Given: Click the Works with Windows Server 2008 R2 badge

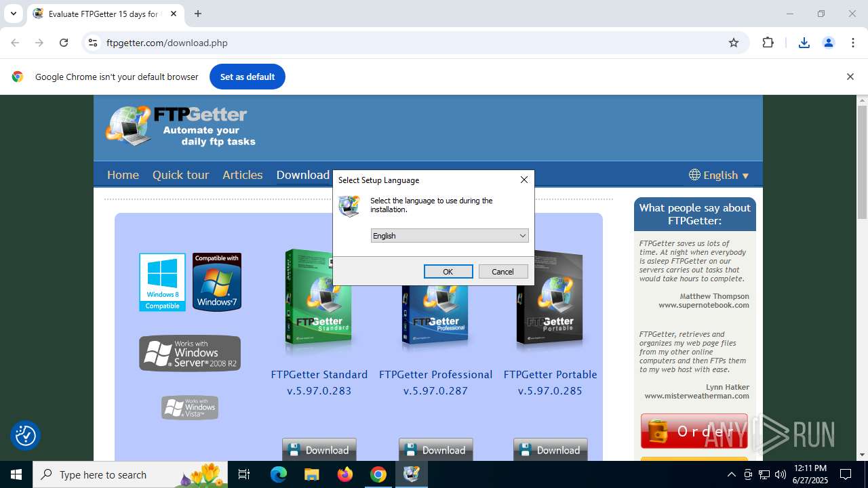Looking at the screenshot, I should coord(190,353).
